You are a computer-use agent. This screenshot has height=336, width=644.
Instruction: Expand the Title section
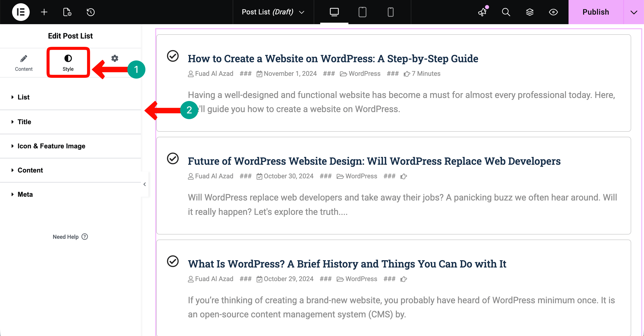coord(24,122)
